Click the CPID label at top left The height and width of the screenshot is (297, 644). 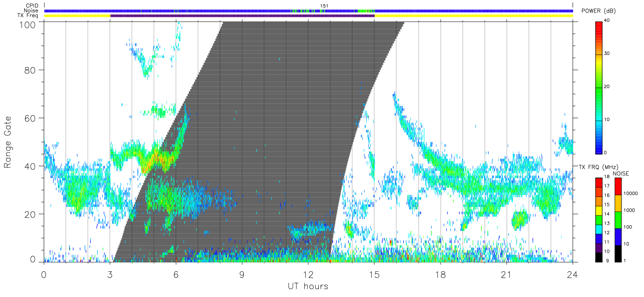click(31, 6)
